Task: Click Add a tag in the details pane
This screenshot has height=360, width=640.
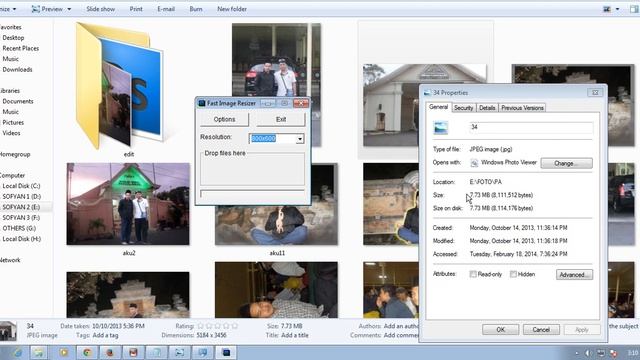Action: (x=105, y=335)
